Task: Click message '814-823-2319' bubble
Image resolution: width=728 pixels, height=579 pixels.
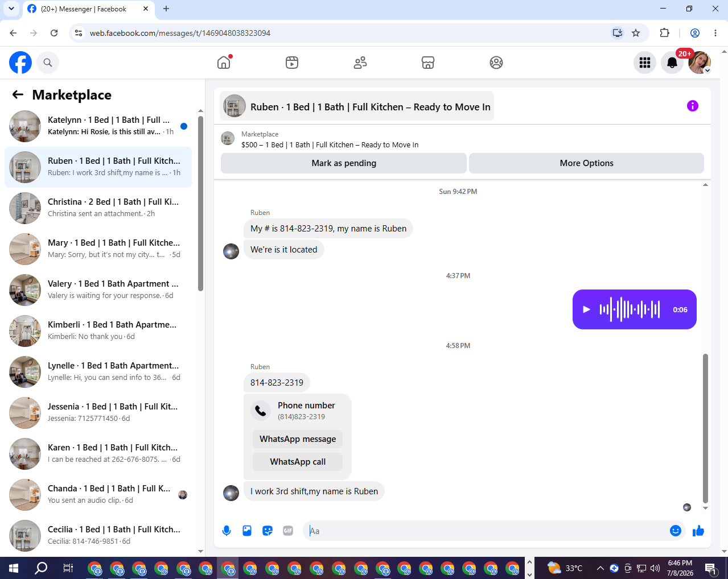Action: point(277,383)
